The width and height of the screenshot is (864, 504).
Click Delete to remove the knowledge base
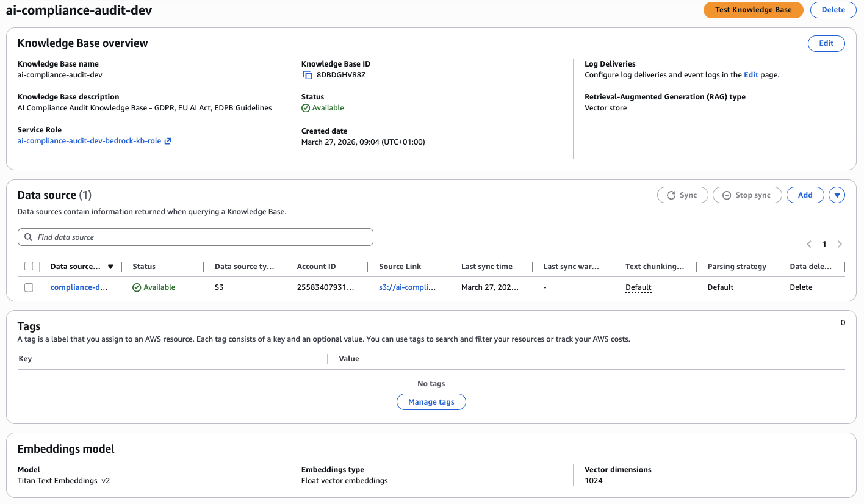point(833,10)
